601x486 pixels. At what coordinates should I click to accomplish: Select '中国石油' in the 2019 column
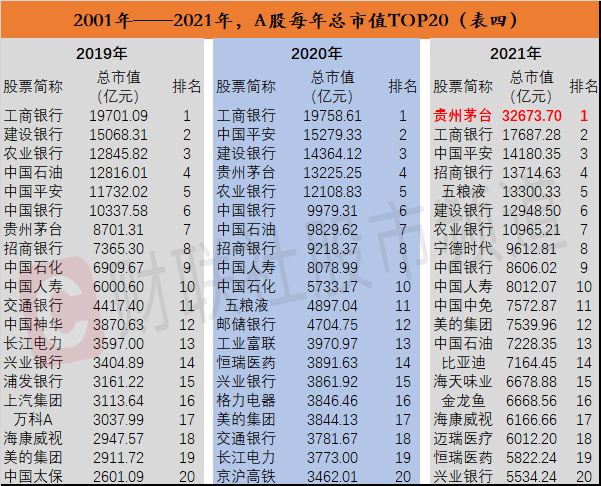coord(33,172)
